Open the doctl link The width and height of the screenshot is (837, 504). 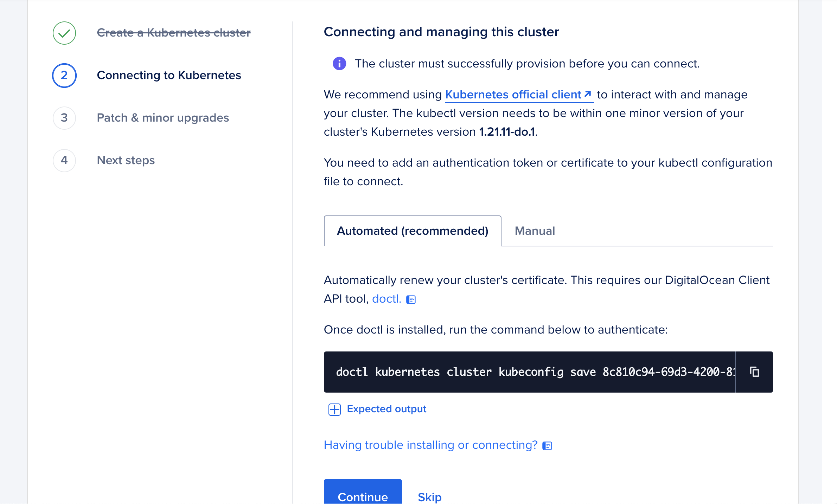(x=386, y=299)
